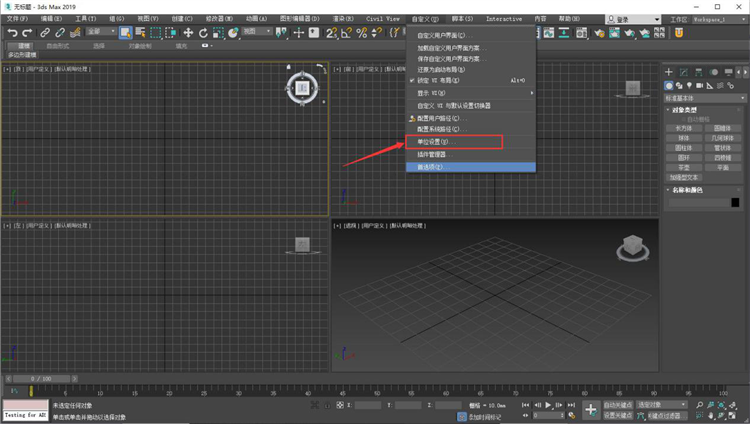Open the 全部 selection filter dropdown
750x424 pixels.
pyautogui.click(x=101, y=32)
